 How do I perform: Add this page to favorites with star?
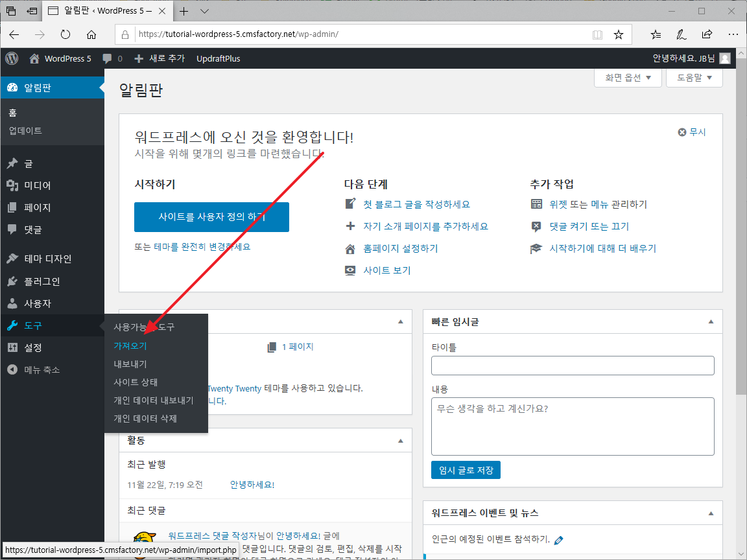tap(619, 34)
